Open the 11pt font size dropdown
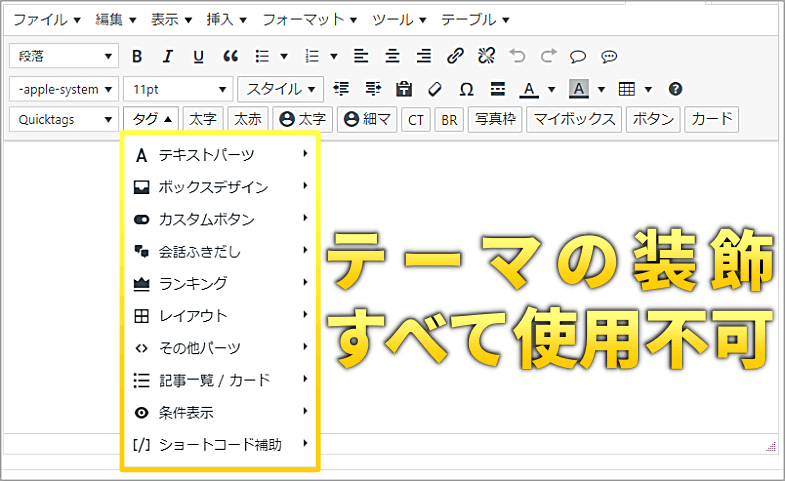 [x=177, y=89]
